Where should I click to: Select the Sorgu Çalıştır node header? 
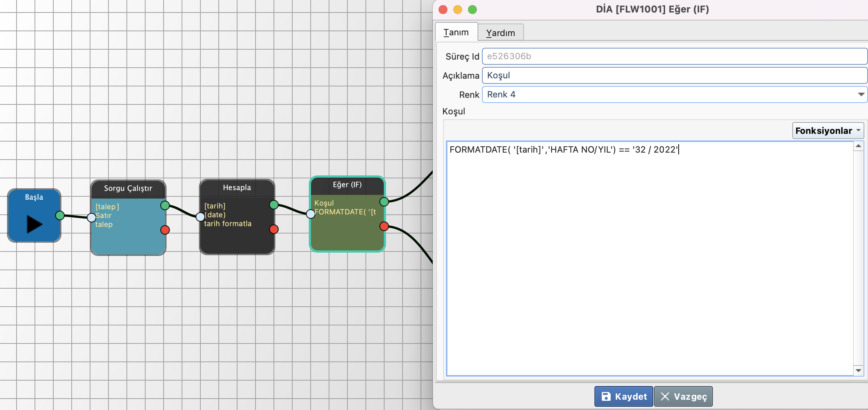tap(128, 188)
